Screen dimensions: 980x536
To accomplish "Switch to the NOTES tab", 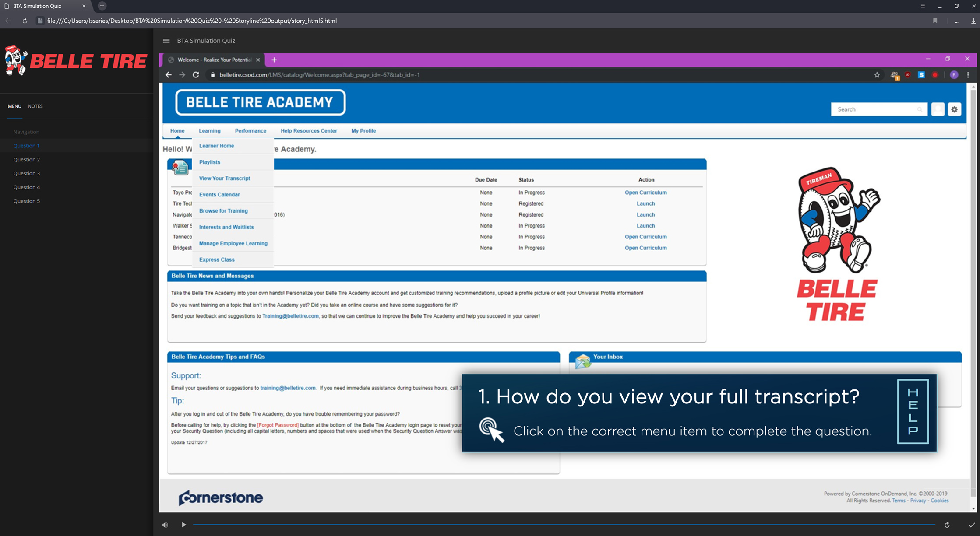I will (x=35, y=106).
